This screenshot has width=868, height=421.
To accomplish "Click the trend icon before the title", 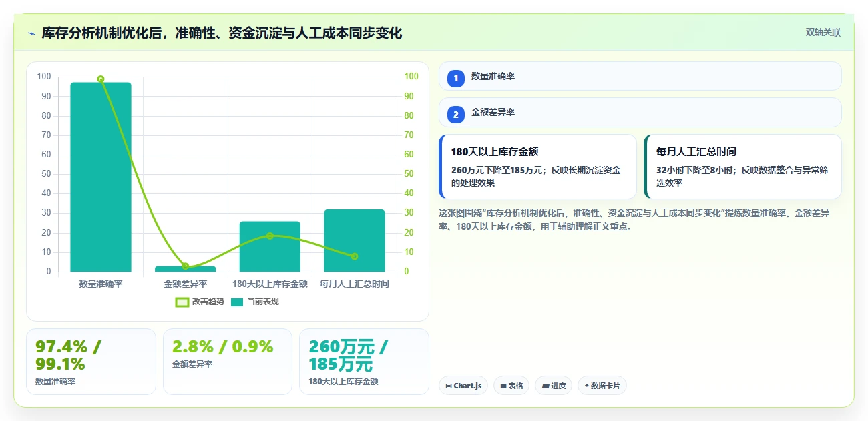I will point(31,33).
